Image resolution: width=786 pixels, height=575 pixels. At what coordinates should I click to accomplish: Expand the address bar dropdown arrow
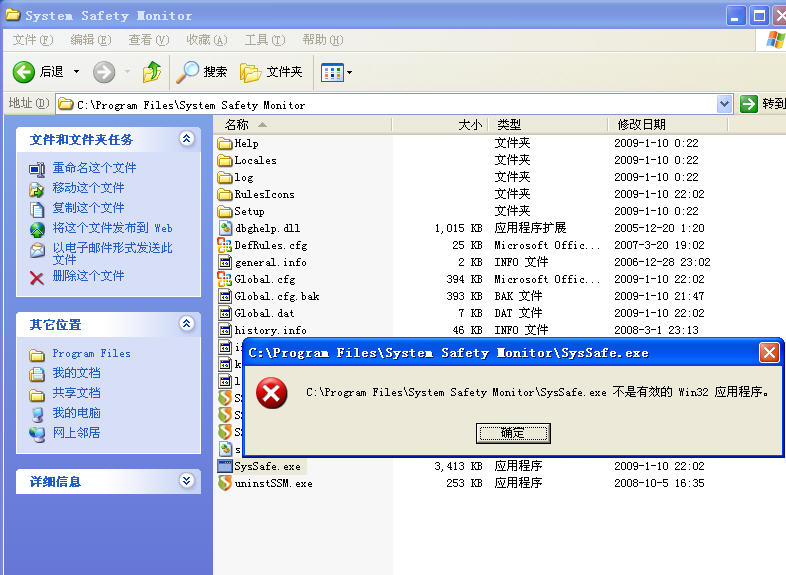(724, 104)
